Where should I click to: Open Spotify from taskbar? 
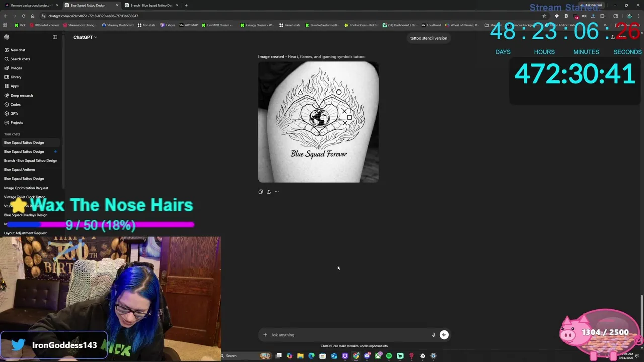(x=389, y=356)
